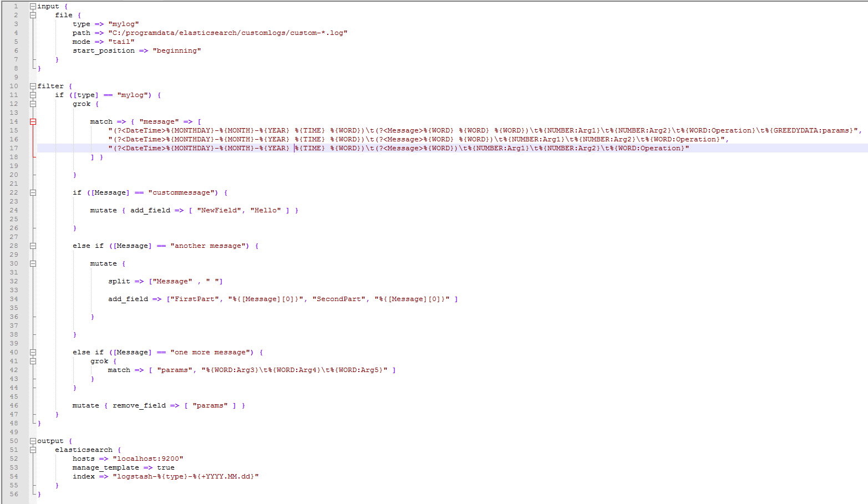Click the "tail" mode value

pyautogui.click(x=121, y=42)
